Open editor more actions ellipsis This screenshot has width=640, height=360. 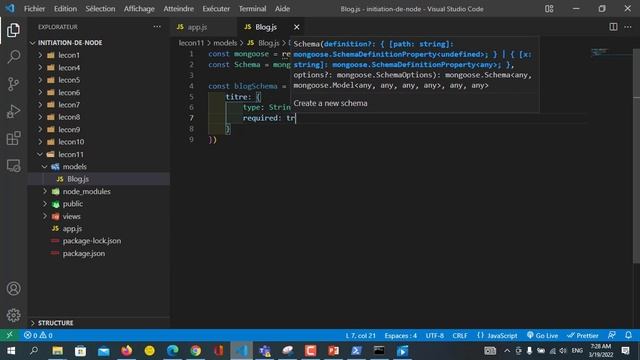point(628,27)
